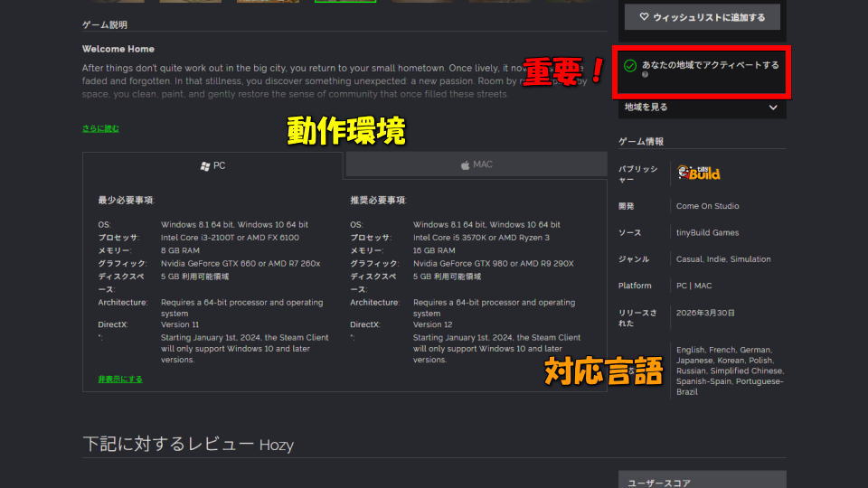The width and height of the screenshot is (868, 488).
Task: Click the tinyBuild publisher logo
Action: pyautogui.click(x=699, y=174)
